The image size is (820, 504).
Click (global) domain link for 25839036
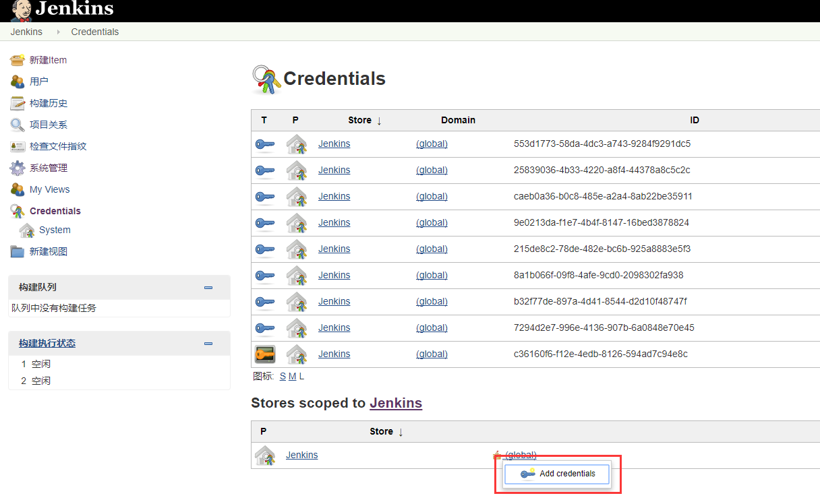click(x=432, y=170)
